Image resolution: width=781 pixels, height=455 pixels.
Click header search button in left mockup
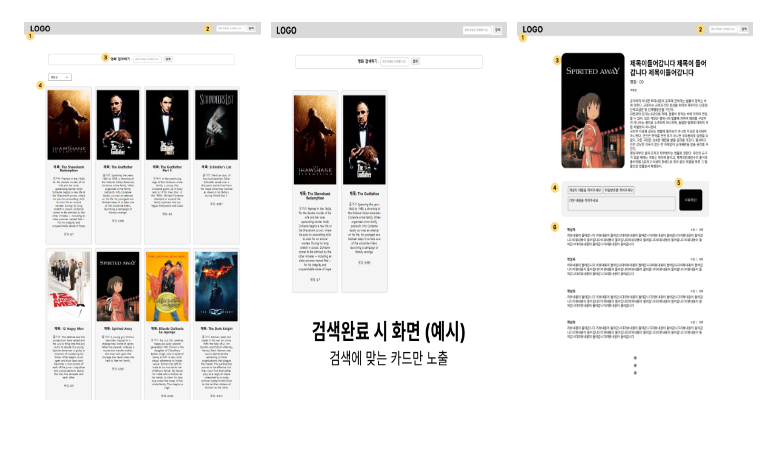click(x=252, y=28)
